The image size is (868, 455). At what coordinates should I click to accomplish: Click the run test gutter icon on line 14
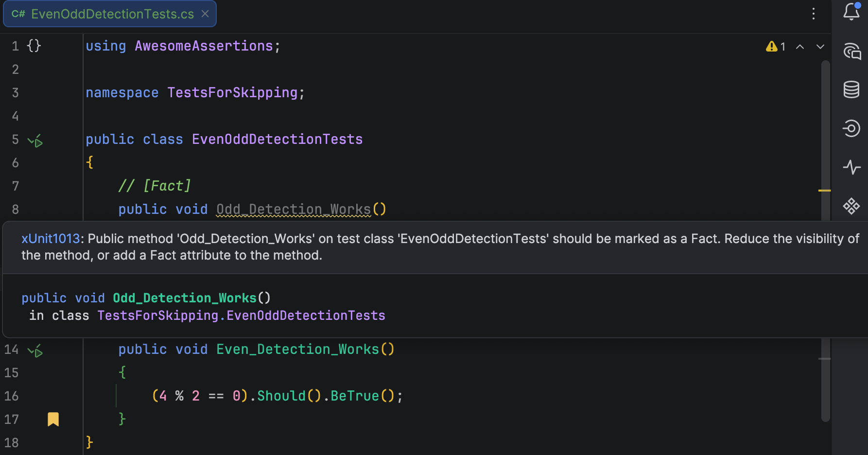tap(35, 350)
